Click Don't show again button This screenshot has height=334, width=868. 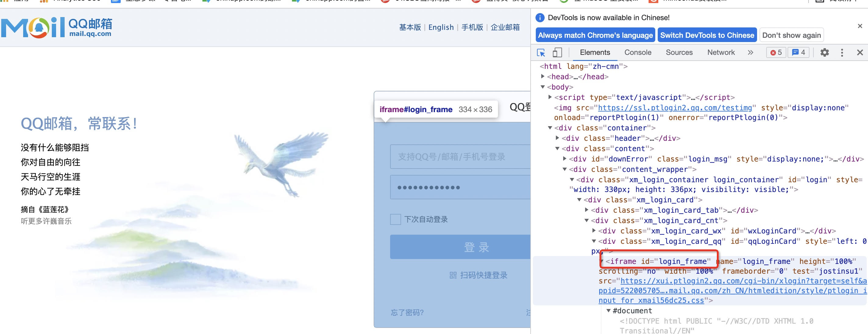click(791, 35)
